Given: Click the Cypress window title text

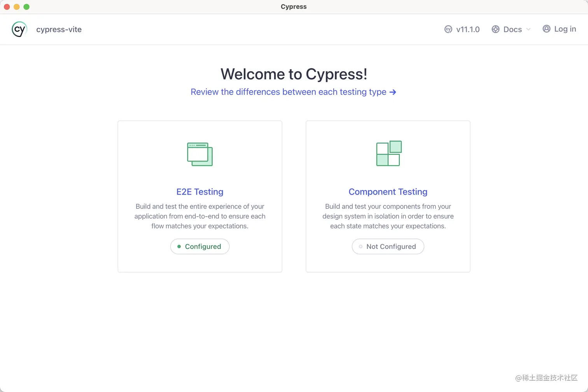Looking at the screenshot, I should (x=294, y=7).
